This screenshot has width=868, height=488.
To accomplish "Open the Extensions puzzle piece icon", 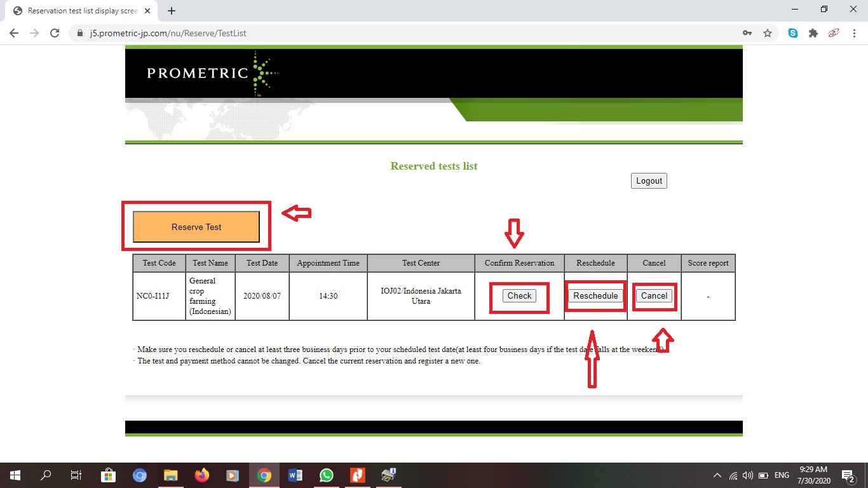I will point(813,33).
